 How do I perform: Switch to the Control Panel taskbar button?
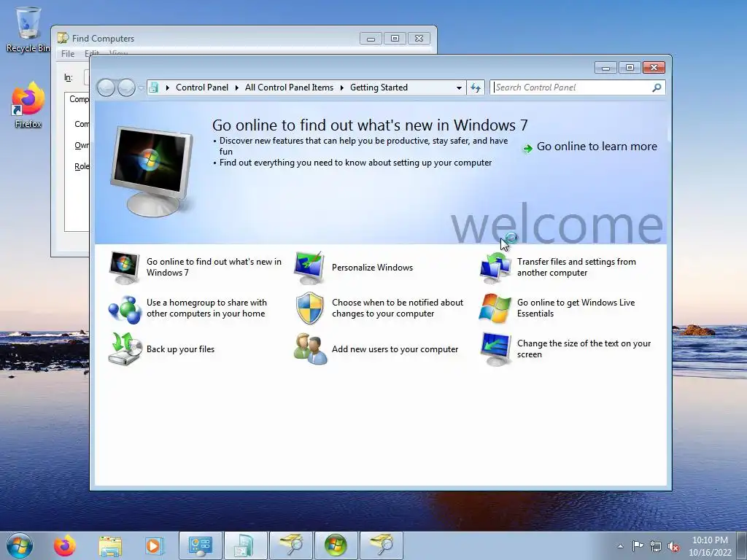click(201, 545)
